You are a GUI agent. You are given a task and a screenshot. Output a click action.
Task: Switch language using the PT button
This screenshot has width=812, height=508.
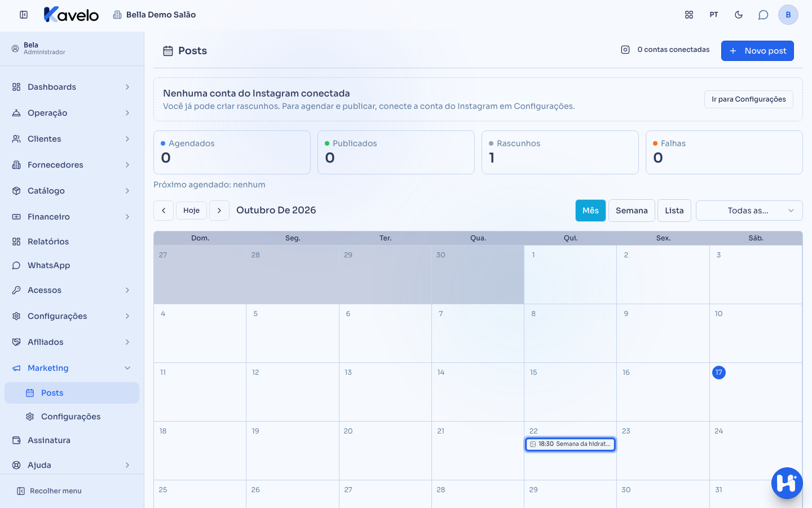point(714,15)
